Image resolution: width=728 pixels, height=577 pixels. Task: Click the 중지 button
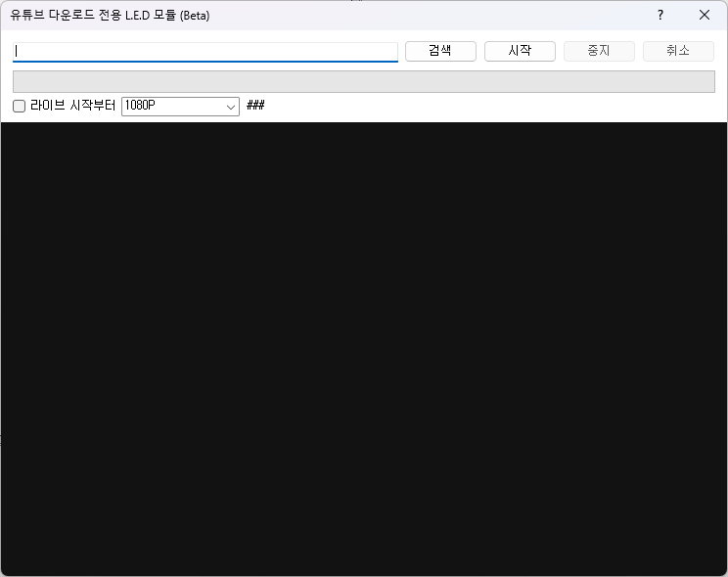[599, 51]
